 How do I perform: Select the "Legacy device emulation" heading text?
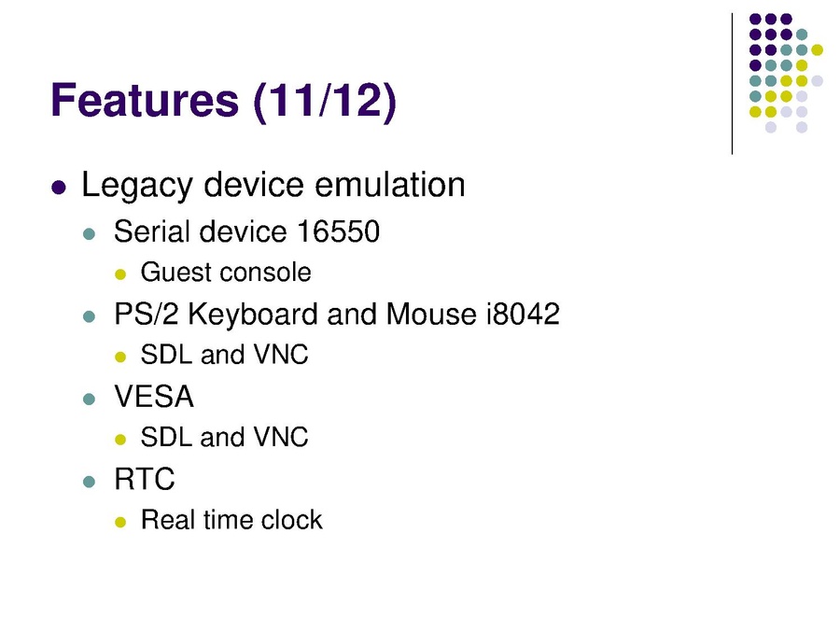tap(273, 185)
